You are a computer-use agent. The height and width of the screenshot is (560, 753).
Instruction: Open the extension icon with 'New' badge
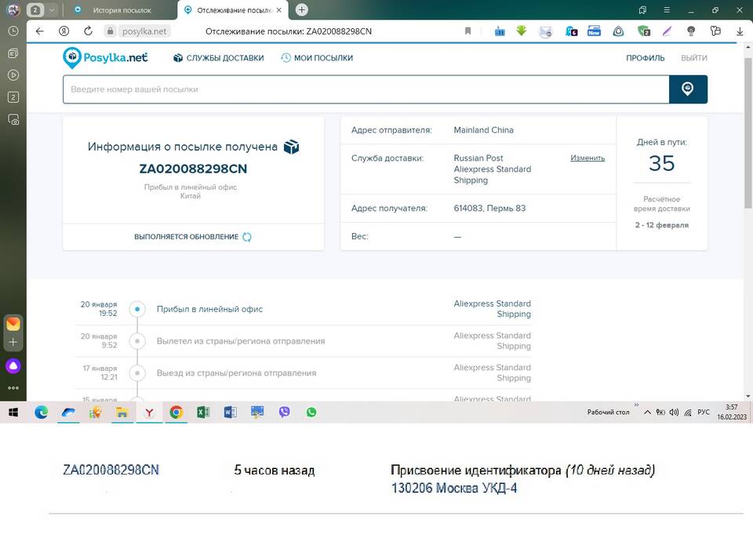click(x=594, y=31)
